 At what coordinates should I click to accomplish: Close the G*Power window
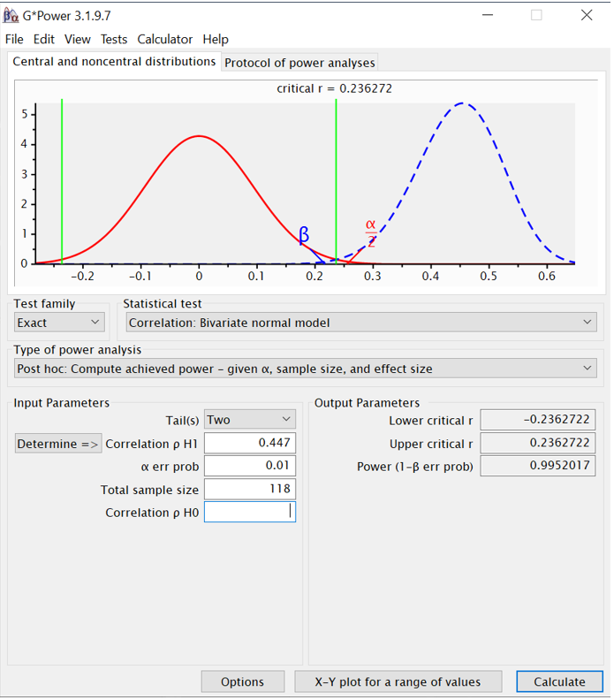[587, 15]
